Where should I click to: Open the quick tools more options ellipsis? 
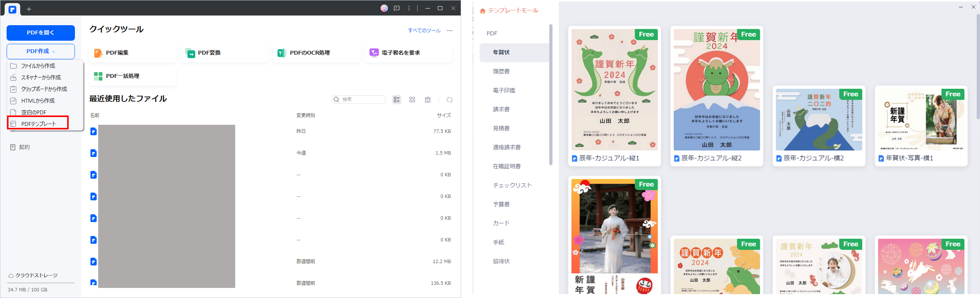pyautogui.click(x=450, y=31)
